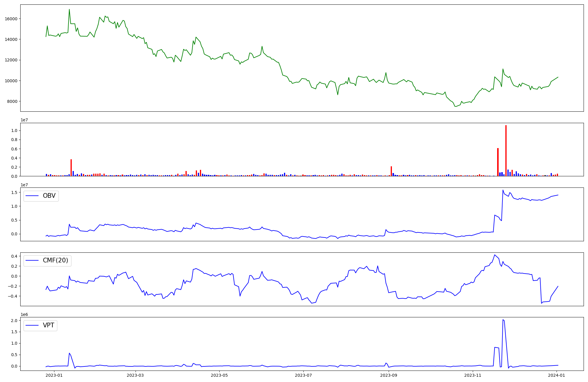
Task: Click the 2023-01 x-axis date label
Action: (x=54, y=375)
